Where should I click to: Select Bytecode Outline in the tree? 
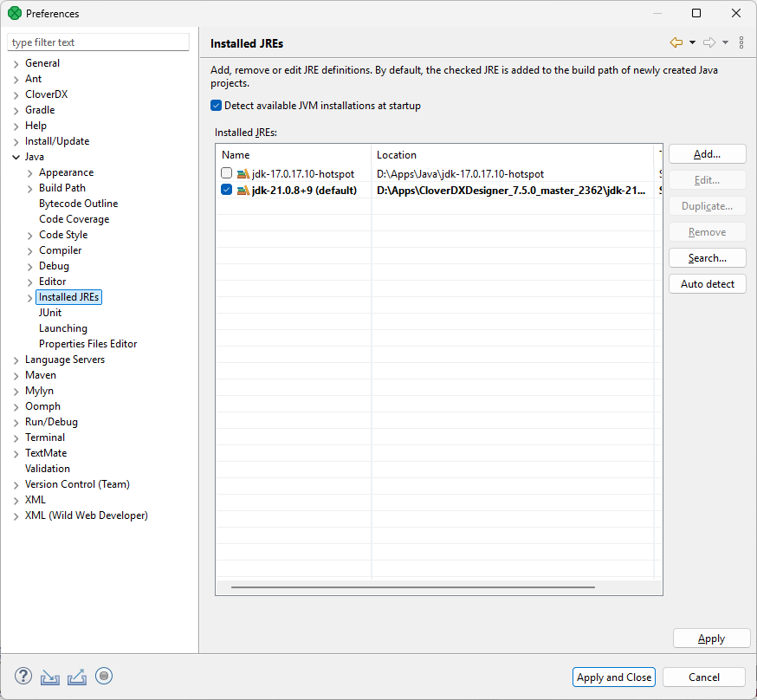(x=78, y=204)
